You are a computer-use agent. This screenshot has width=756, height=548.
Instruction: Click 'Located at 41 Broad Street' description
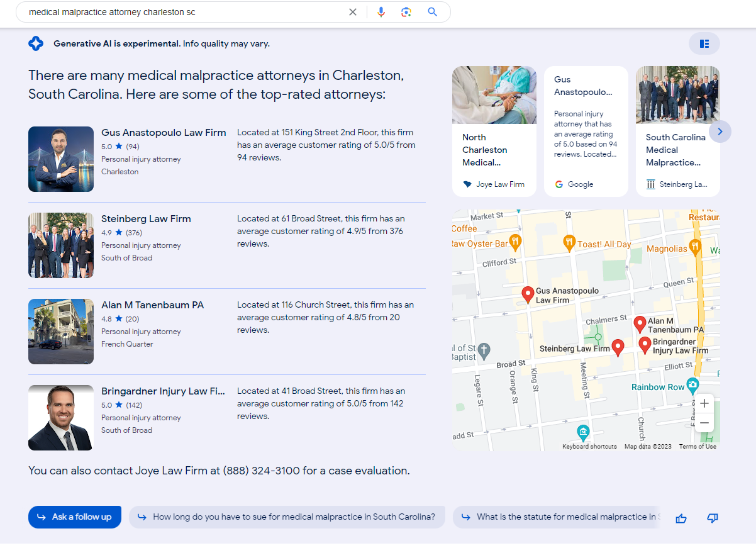click(321, 404)
